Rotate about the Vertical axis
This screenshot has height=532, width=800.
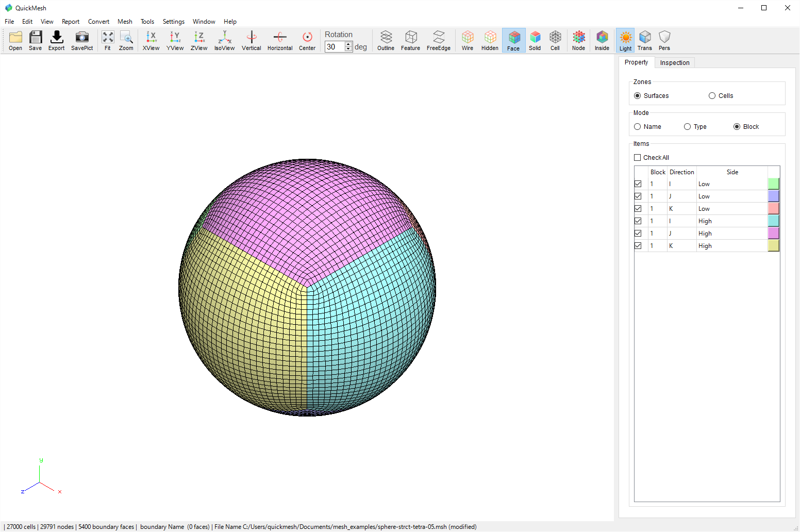pyautogui.click(x=252, y=40)
